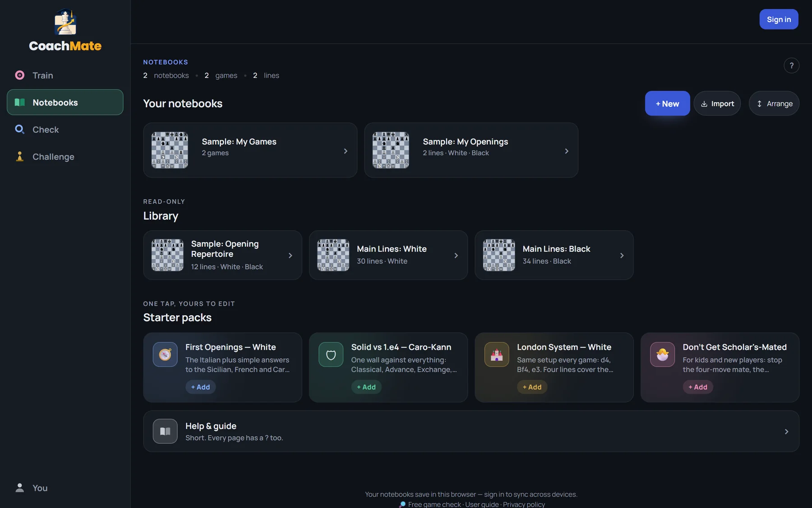The image size is (812, 508).
Task: Click the '2 games' text under My Games
Action: pyautogui.click(x=215, y=153)
